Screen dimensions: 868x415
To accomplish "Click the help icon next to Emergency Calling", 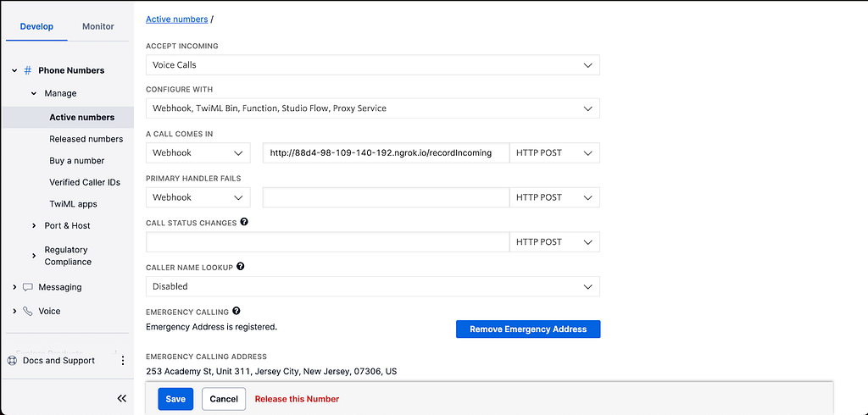I will pyautogui.click(x=236, y=311).
